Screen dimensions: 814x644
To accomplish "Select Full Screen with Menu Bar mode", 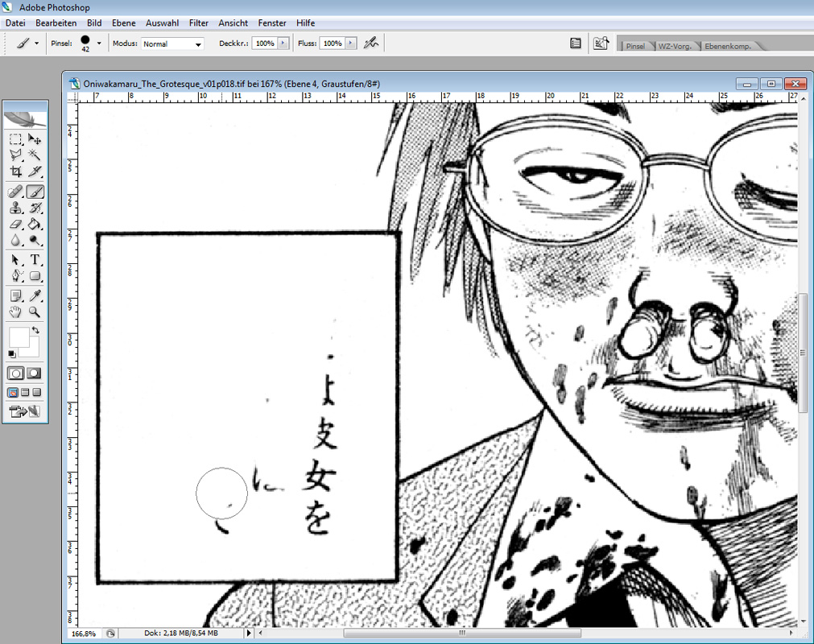I will (x=25, y=393).
